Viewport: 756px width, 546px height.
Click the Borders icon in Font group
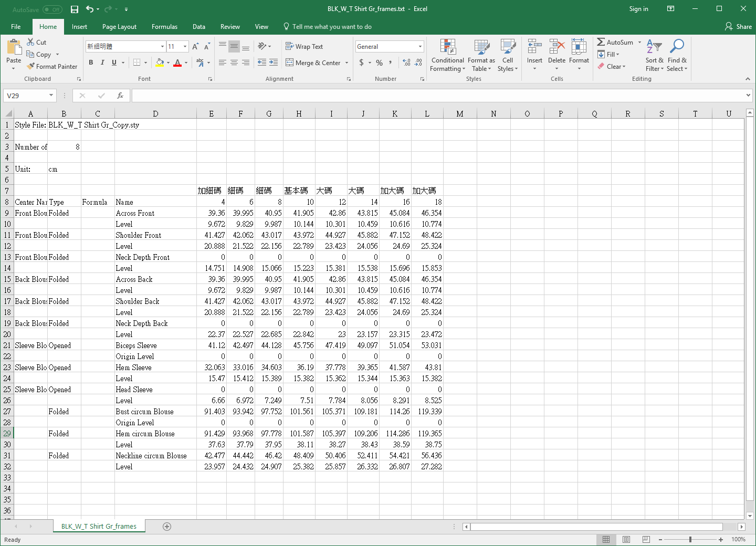tap(136, 62)
